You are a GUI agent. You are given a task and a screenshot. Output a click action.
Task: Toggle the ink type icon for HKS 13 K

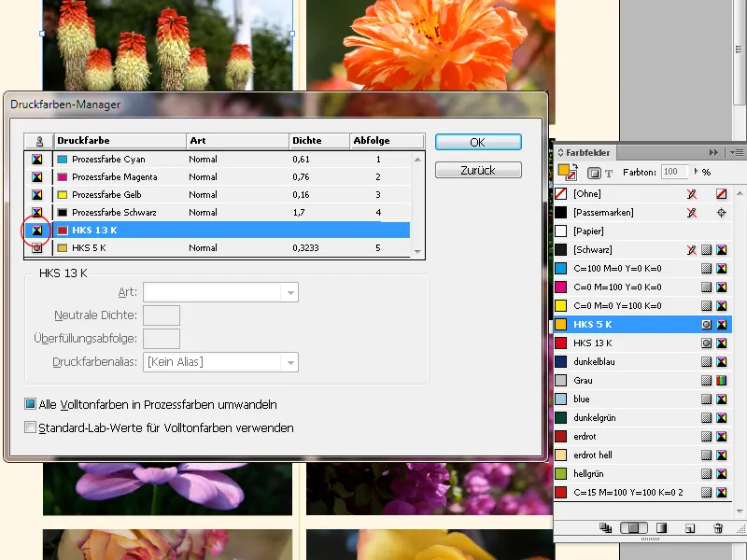pyautogui.click(x=35, y=230)
